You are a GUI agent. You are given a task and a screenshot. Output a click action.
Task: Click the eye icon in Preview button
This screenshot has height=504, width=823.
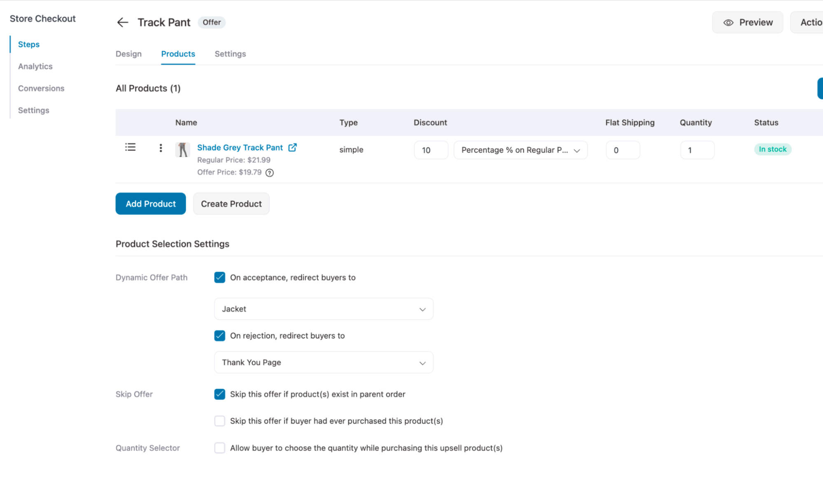pos(728,23)
